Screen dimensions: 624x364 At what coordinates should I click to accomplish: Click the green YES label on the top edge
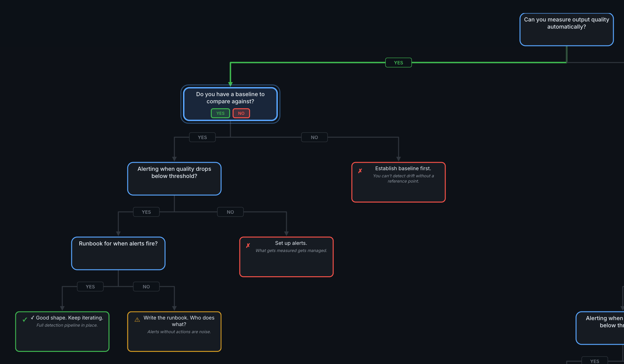(398, 63)
